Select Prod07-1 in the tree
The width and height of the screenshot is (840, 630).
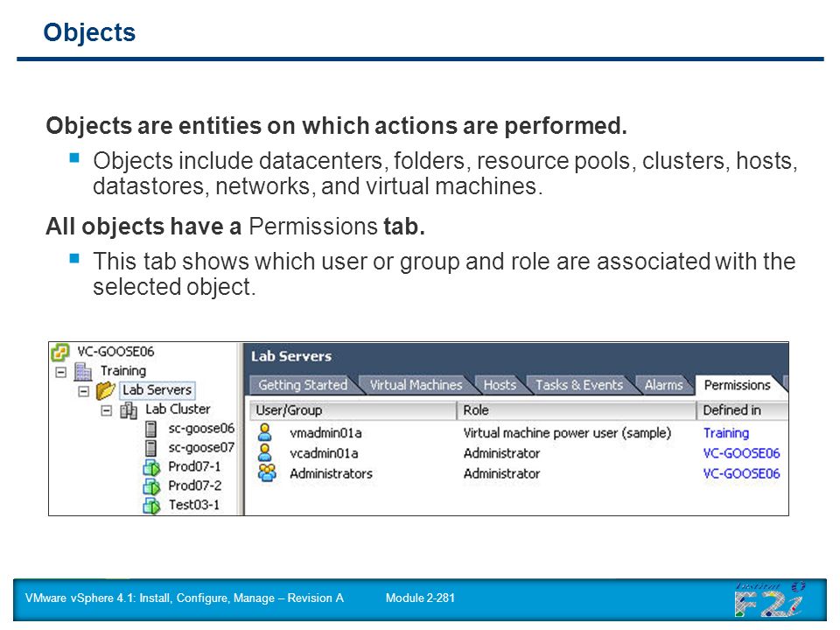[x=194, y=466]
